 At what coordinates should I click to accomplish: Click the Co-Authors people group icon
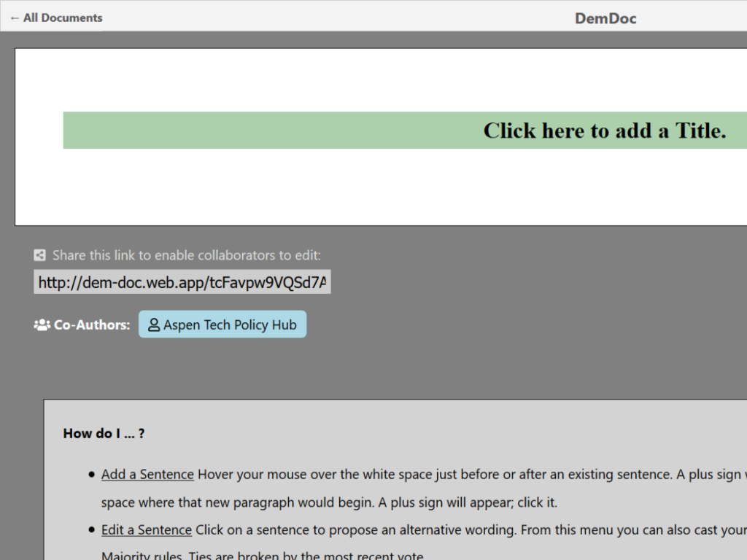(42, 325)
